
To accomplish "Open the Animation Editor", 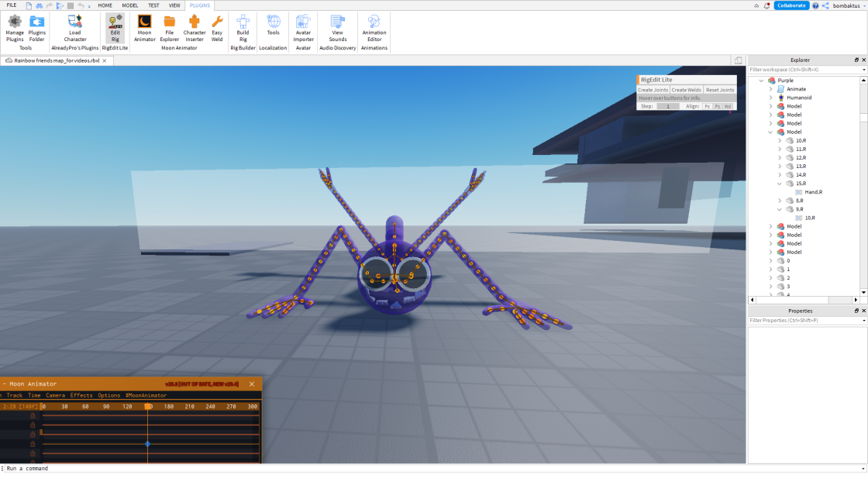I will [x=374, y=28].
